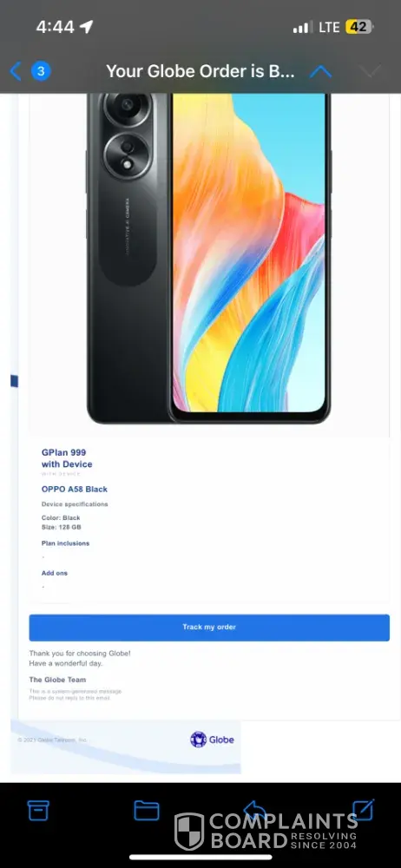Go to the previous message with up arrow
Screen dimensions: 401x868
tap(320, 71)
